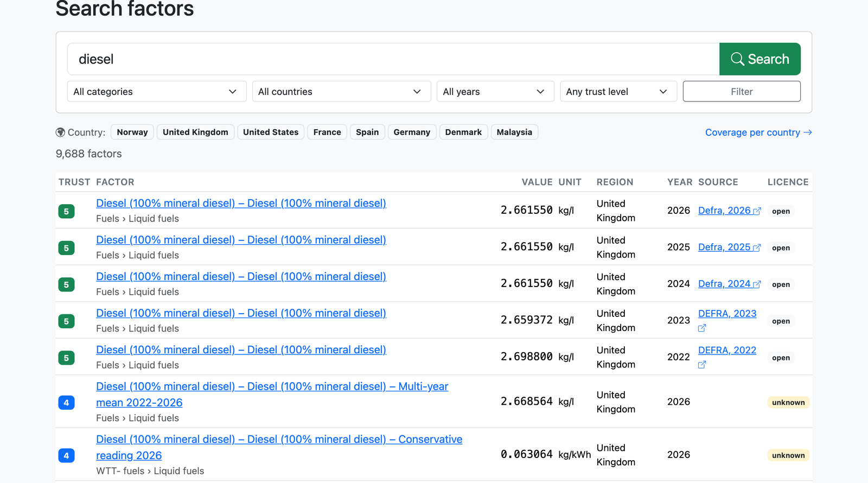The height and width of the screenshot is (483, 868).
Task: Pick the Denmark country chip
Action: point(463,132)
